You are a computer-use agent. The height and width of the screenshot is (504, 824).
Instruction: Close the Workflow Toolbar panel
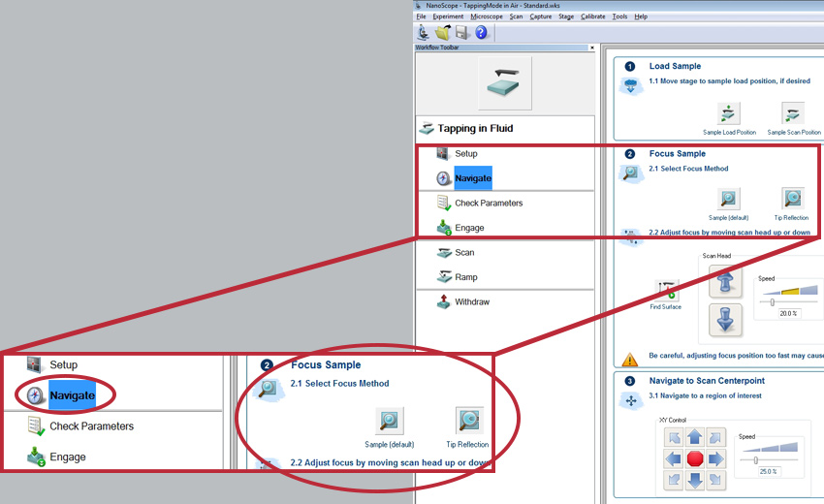(x=594, y=47)
